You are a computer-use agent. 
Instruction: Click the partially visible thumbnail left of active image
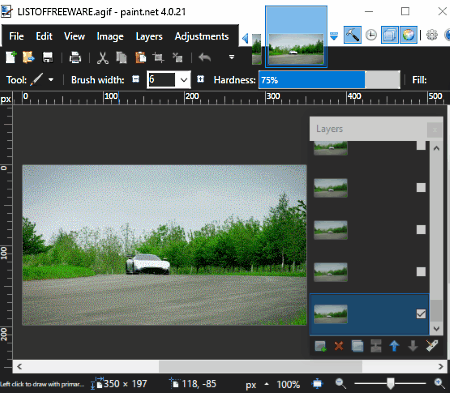click(x=257, y=49)
